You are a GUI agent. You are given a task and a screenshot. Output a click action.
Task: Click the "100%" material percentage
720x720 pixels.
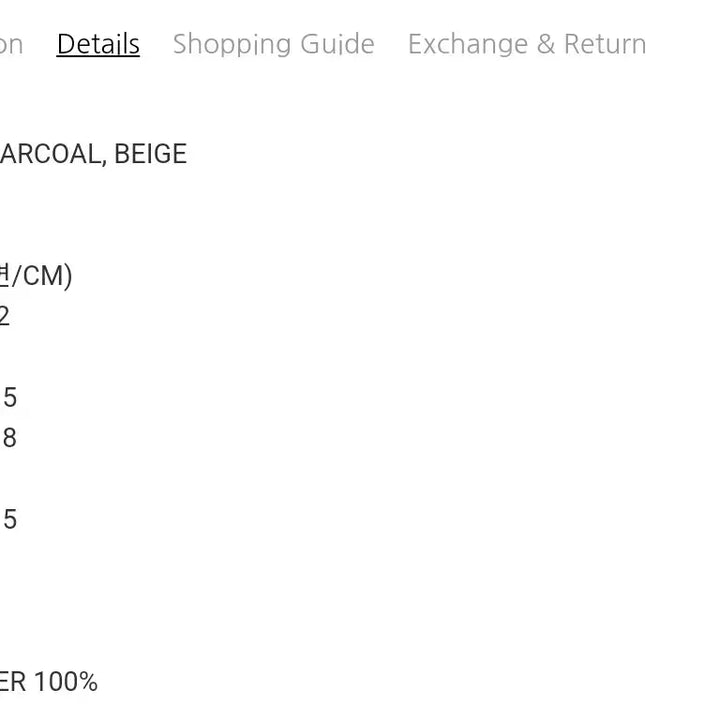click(x=66, y=683)
